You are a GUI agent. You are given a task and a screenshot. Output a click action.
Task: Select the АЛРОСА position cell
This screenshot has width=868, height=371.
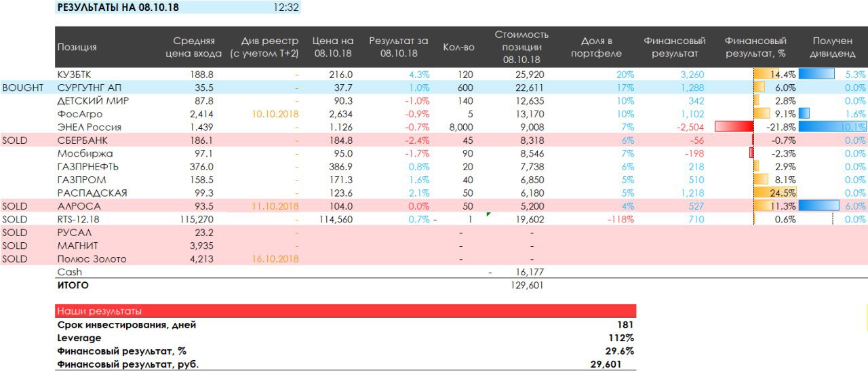[79, 206]
